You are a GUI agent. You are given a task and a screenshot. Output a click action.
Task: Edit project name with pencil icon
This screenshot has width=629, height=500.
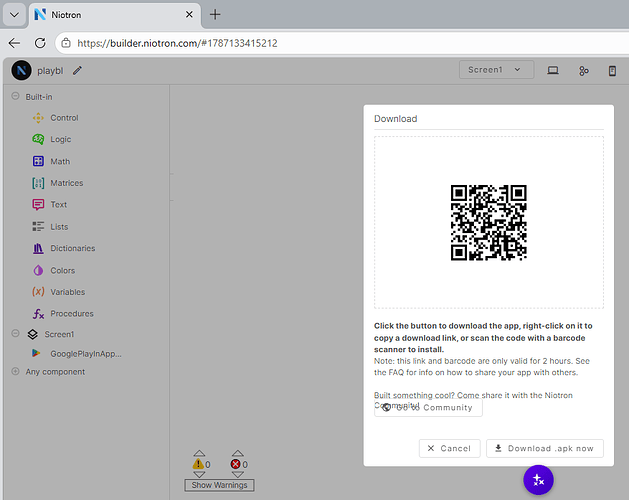77,71
